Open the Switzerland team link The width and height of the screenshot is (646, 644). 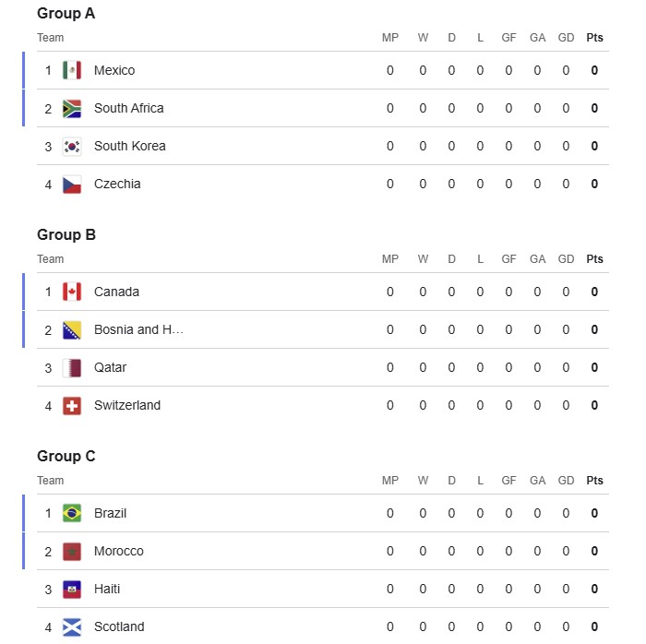(127, 405)
